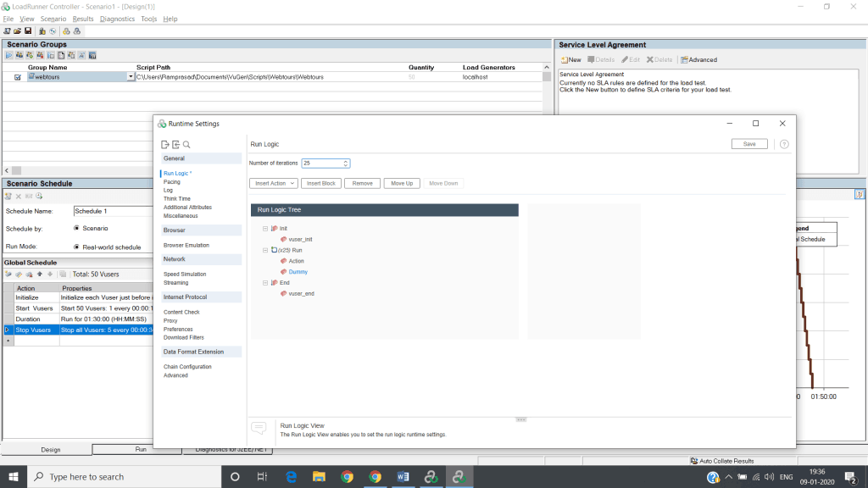868x488 pixels.
Task: Click the help question mark beside Save
Action: click(x=784, y=144)
